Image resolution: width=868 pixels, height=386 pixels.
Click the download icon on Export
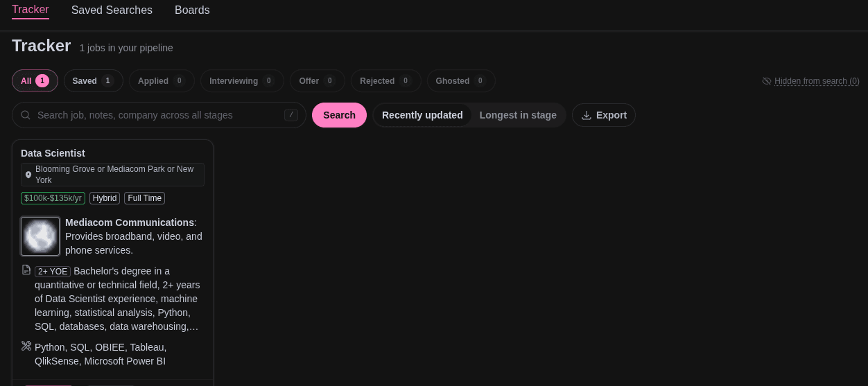[x=587, y=115]
